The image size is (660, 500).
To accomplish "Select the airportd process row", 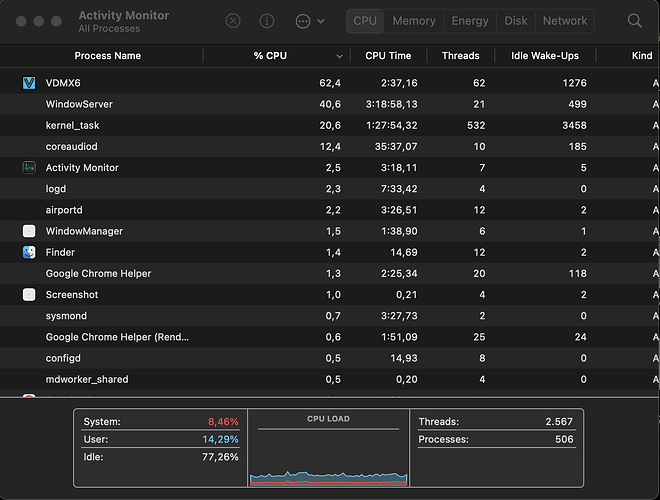I will [329, 210].
